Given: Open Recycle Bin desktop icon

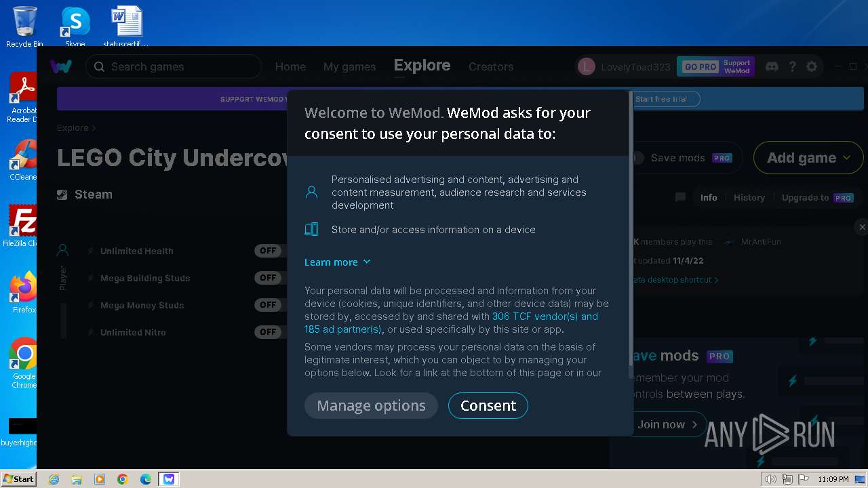Looking at the screenshot, I should [x=24, y=27].
